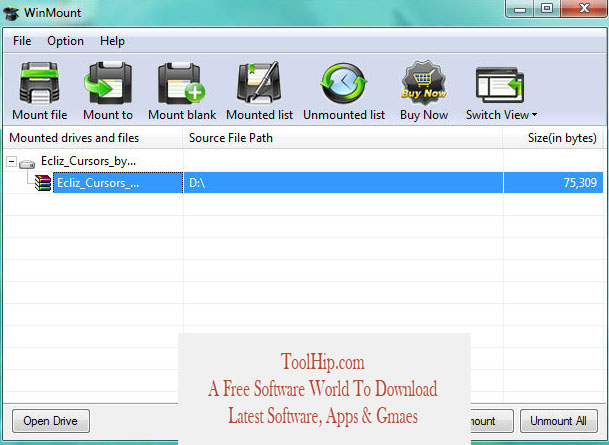Click the Unmount All button
Screen dimensions: 609x445
point(559,421)
